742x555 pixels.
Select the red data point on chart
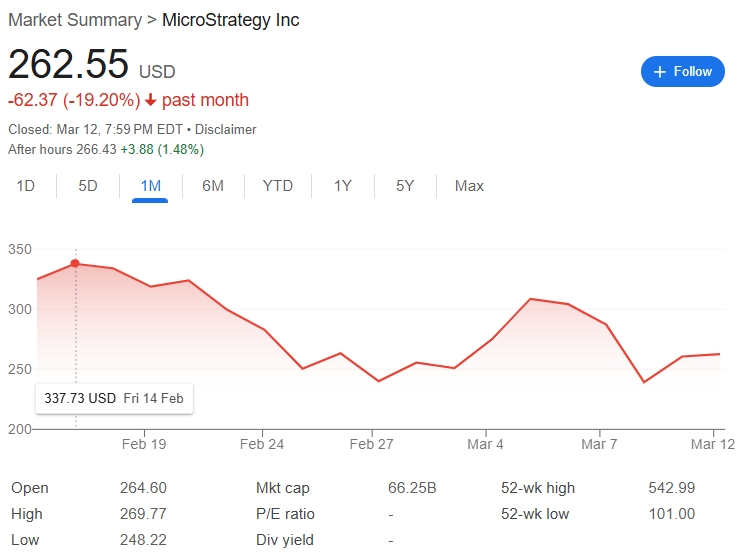pos(75,264)
